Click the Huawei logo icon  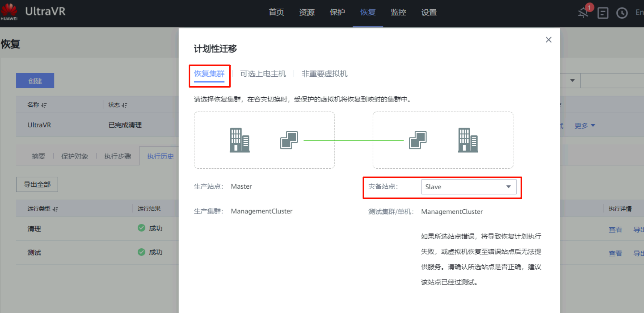[9, 11]
